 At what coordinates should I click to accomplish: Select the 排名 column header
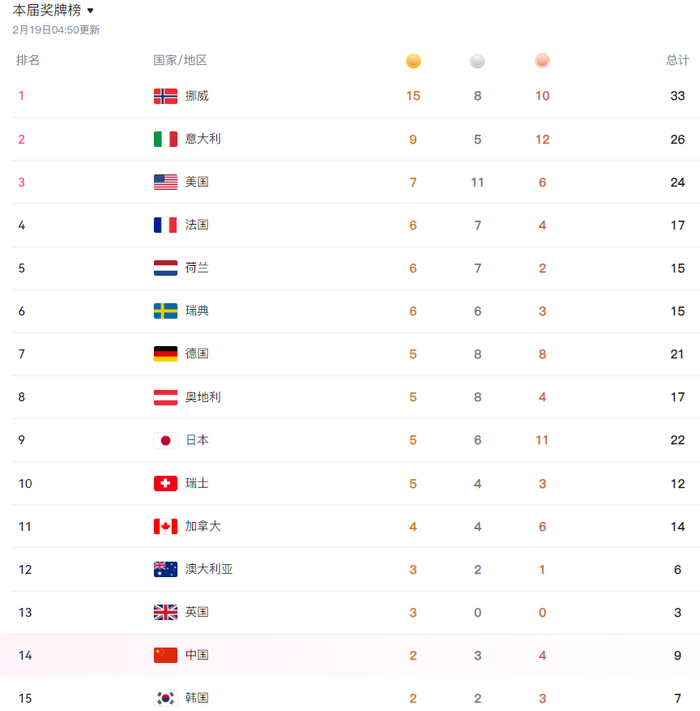click(x=28, y=60)
